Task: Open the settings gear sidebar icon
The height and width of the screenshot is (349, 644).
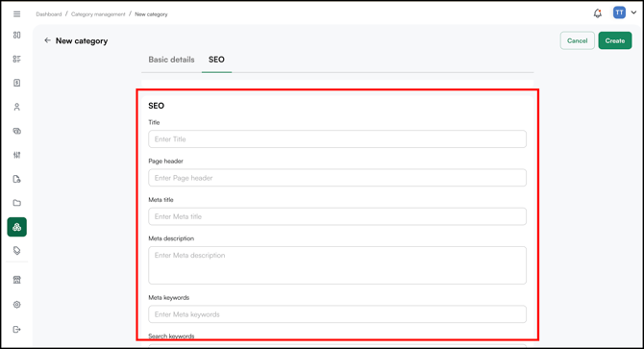Action: (x=17, y=305)
